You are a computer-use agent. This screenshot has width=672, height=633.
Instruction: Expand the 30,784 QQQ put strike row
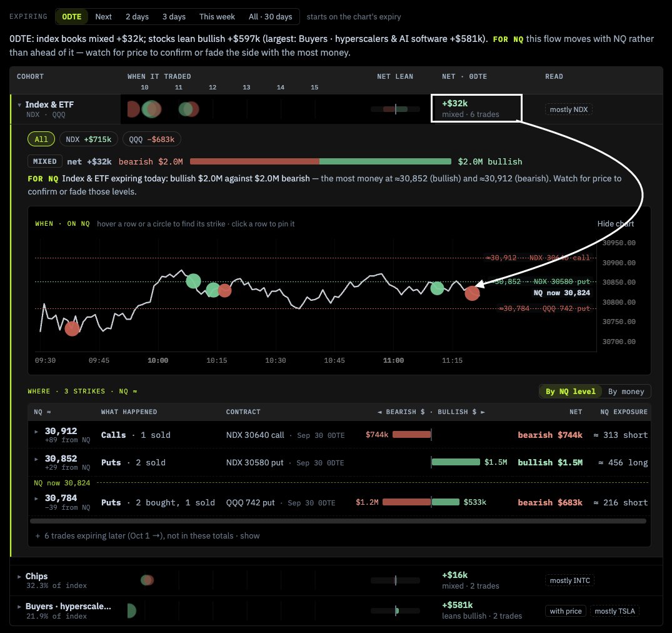coord(36,499)
